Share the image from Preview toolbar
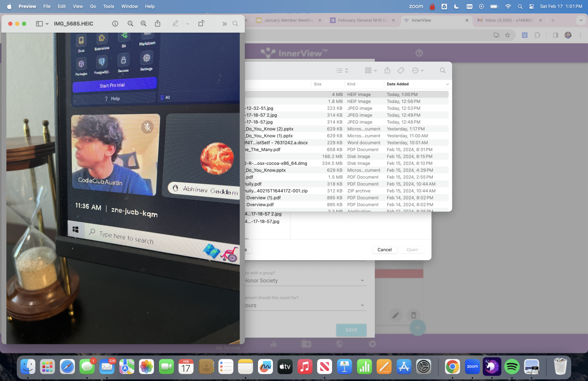This screenshot has width=588, height=381. tap(158, 23)
